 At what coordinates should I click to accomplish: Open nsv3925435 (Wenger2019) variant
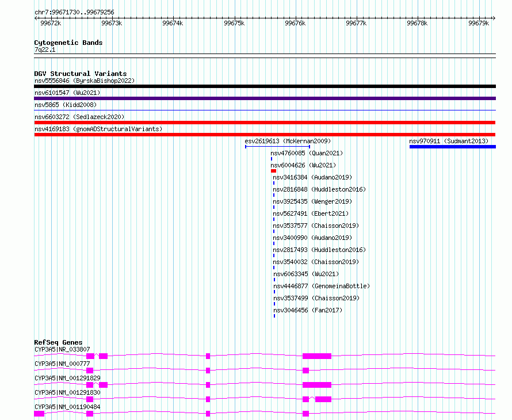[x=312, y=201]
